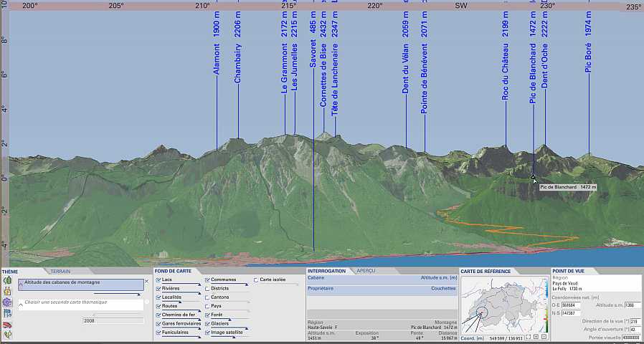
Task: Select the people figures theme icon
Action: (x=8, y=292)
